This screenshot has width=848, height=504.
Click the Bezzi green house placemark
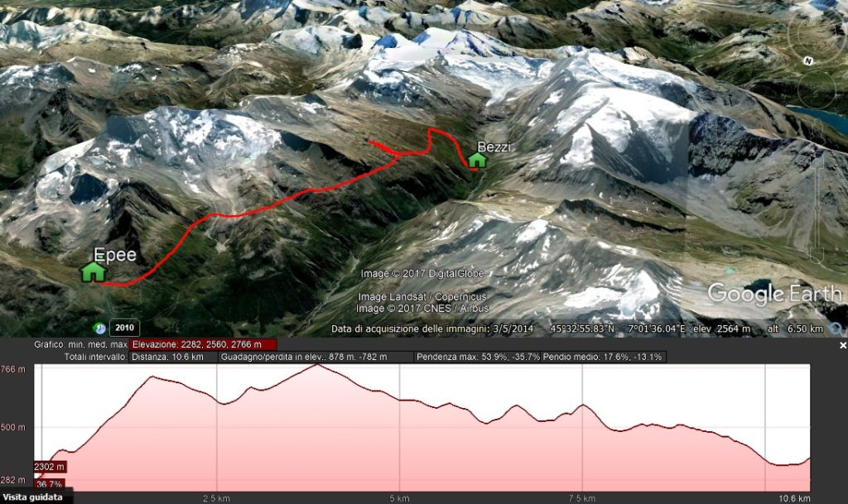coord(476,161)
